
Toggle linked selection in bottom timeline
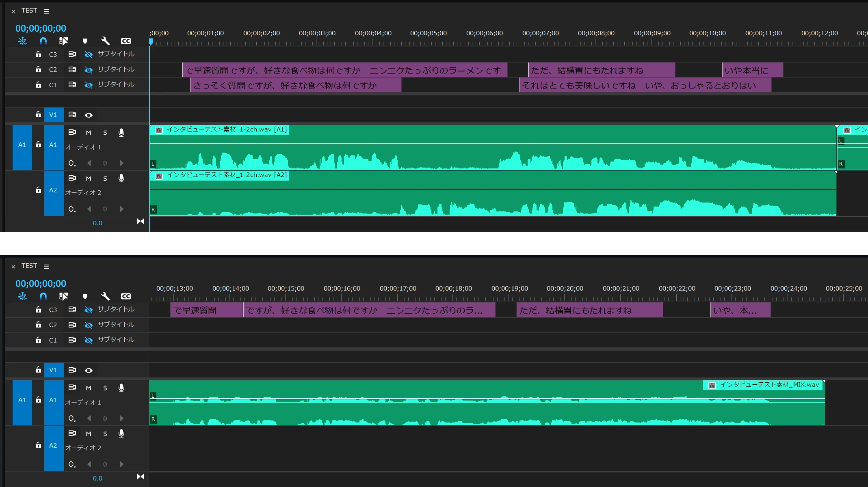pyautogui.click(x=63, y=296)
